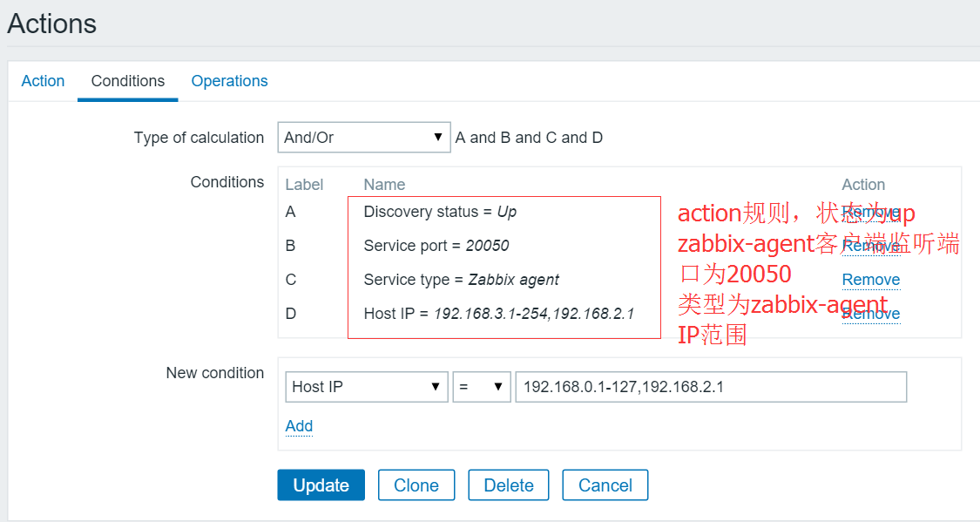Remove condition C Service type
The height and width of the screenshot is (522, 980).
coord(870,279)
